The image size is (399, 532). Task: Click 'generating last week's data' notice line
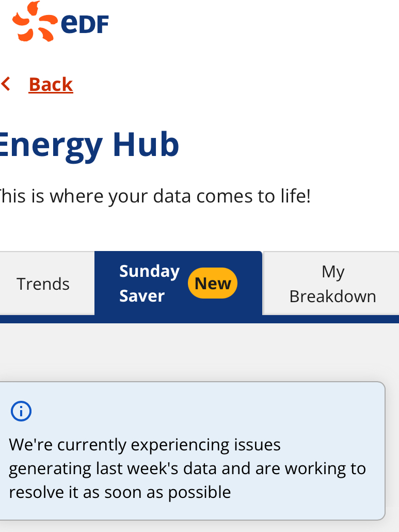(187, 469)
